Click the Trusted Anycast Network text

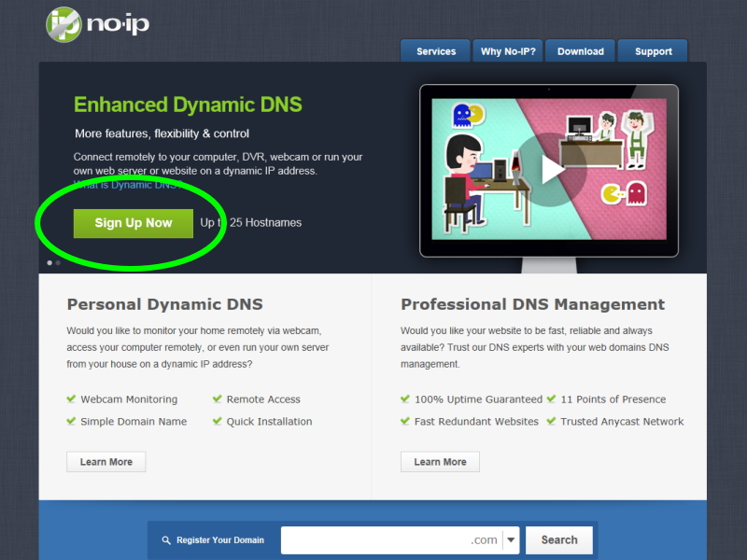point(622,422)
